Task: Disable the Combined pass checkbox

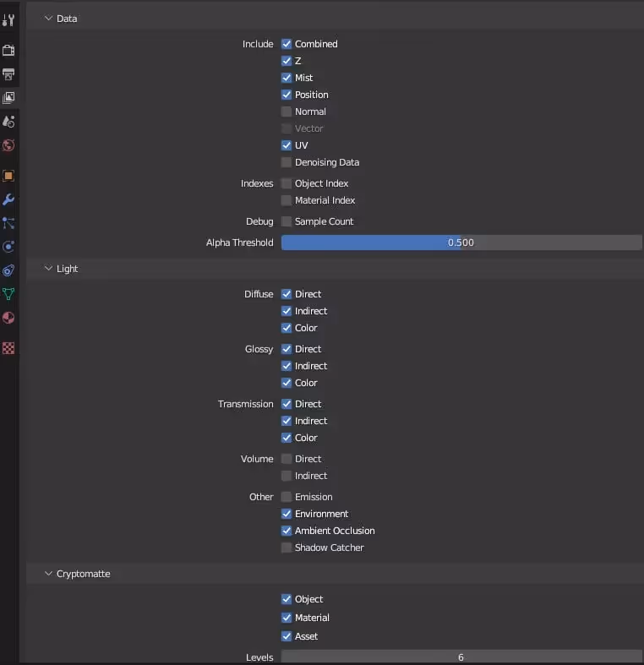Action: point(287,44)
